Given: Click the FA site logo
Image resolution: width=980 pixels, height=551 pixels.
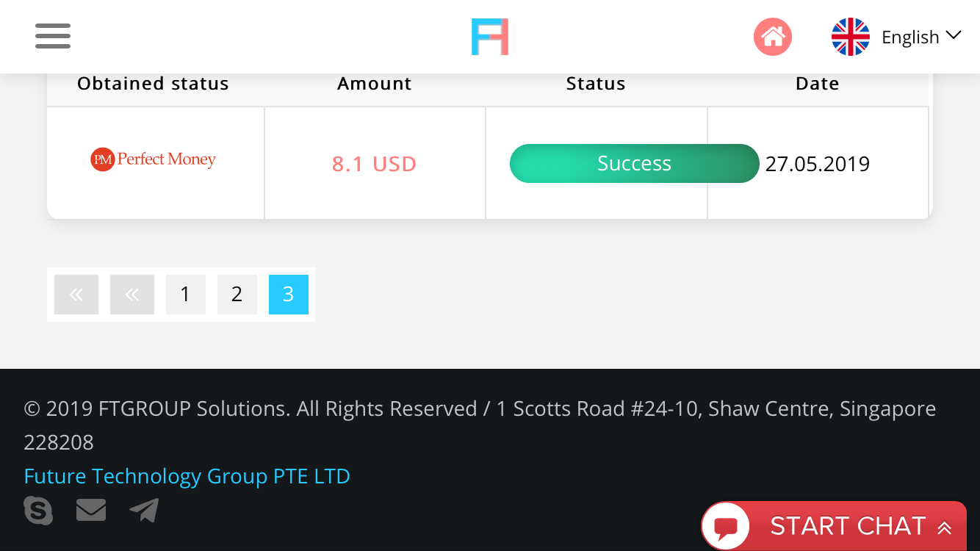Looking at the screenshot, I should click(490, 37).
